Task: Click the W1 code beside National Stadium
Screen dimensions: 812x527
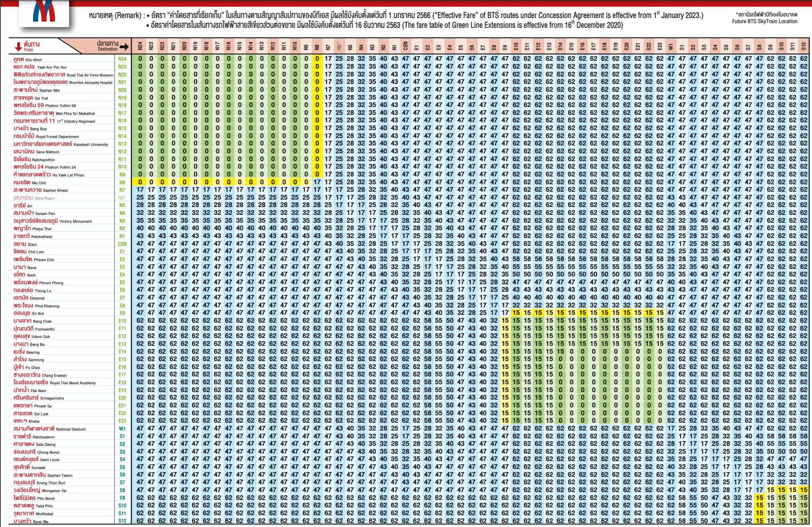Action: [122, 429]
